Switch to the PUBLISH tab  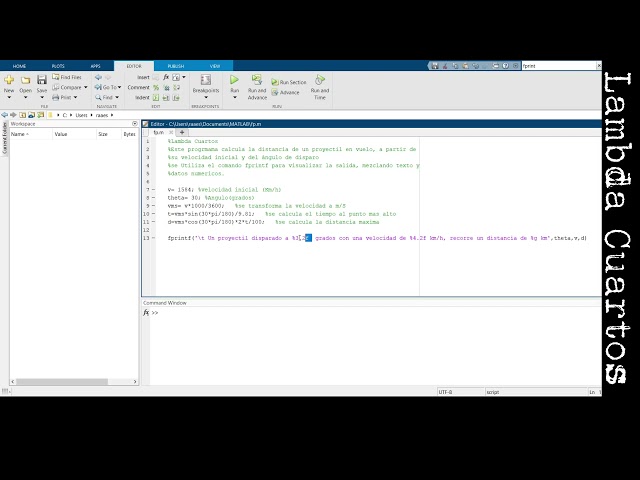pyautogui.click(x=176, y=66)
